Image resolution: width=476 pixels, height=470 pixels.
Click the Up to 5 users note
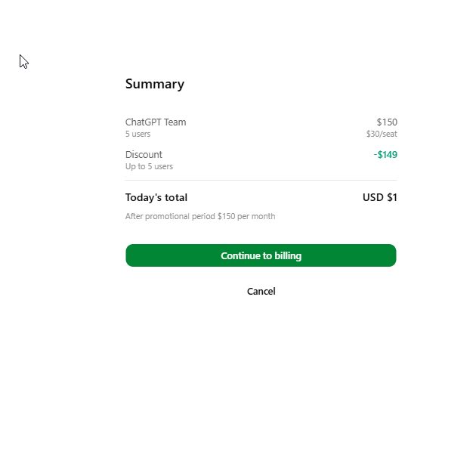click(x=149, y=166)
